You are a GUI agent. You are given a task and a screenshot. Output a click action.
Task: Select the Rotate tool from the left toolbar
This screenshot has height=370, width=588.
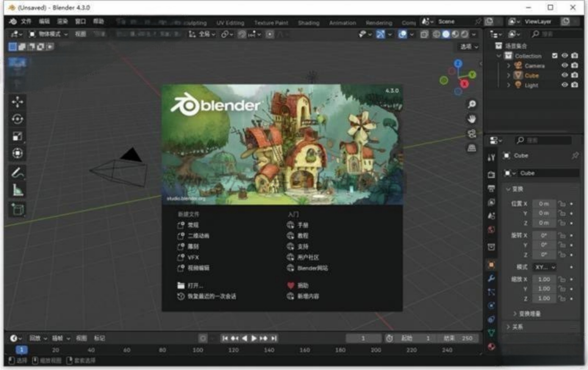coord(17,119)
